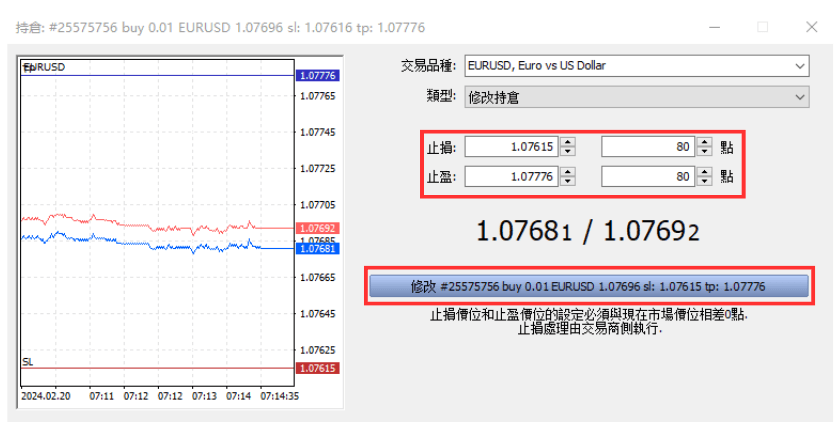Increase the take profit price with up arrow
Viewport: 840px width, 436px height.
click(568, 171)
